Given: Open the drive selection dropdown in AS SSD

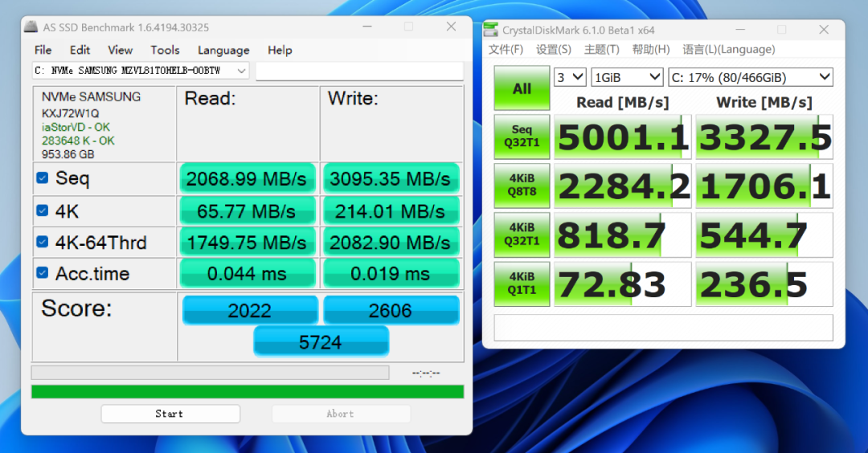Looking at the screenshot, I should (x=141, y=71).
